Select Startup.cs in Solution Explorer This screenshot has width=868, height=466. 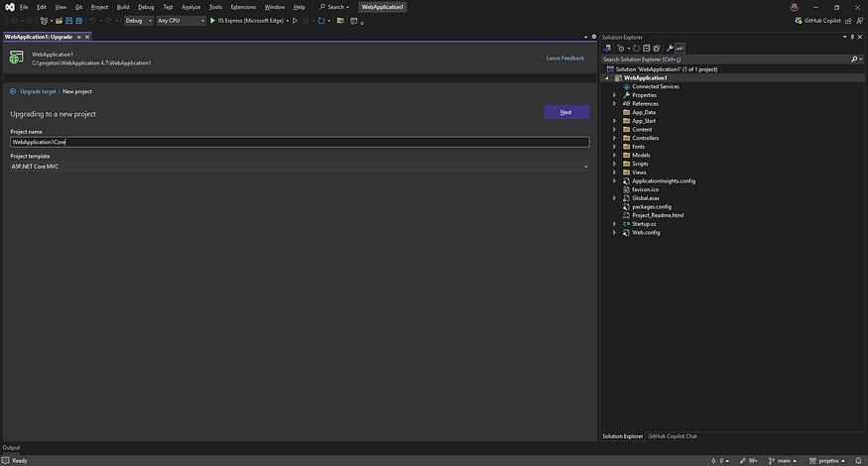tap(644, 224)
